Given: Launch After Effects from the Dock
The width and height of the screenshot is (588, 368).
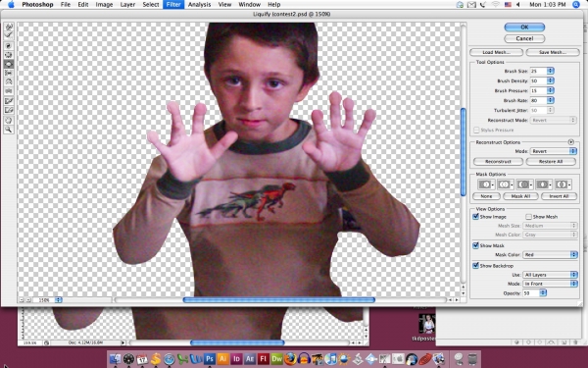Looking at the screenshot, I should coord(250,359).
